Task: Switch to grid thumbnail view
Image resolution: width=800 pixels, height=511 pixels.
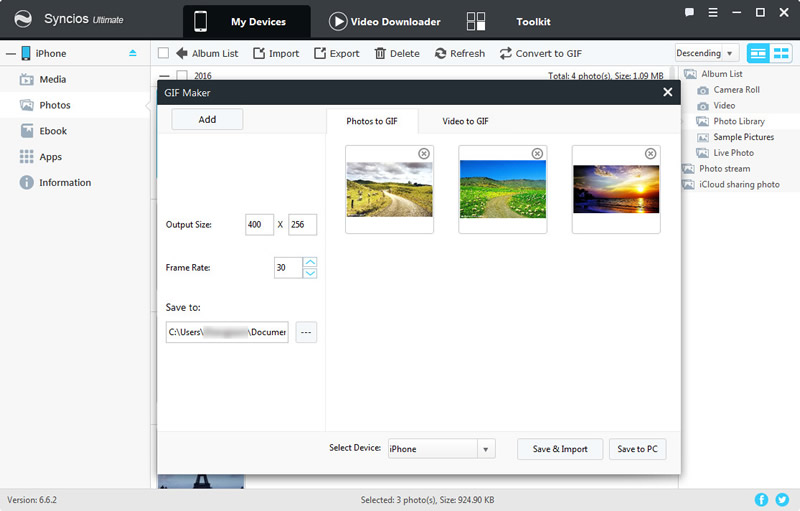Action: click(x=781, y=53)
